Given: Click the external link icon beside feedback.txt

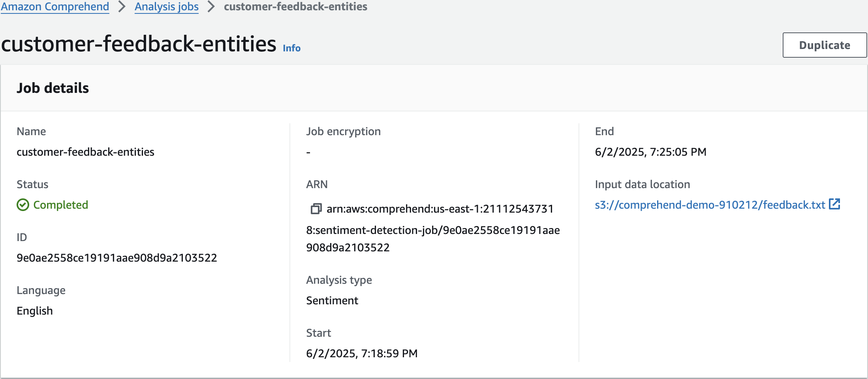Looking at the screenshot, I should [x=834, y=204].
